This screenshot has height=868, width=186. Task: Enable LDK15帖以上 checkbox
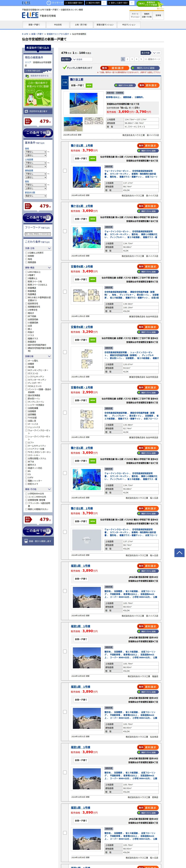click(26, 272)
